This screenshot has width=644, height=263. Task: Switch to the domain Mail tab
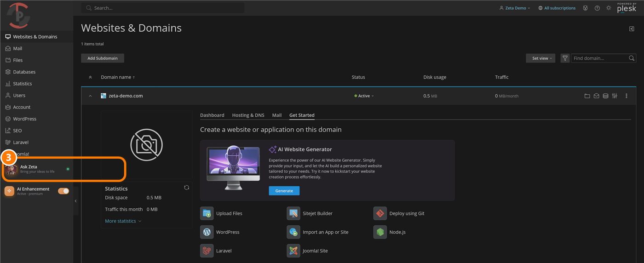click(277, 115)
